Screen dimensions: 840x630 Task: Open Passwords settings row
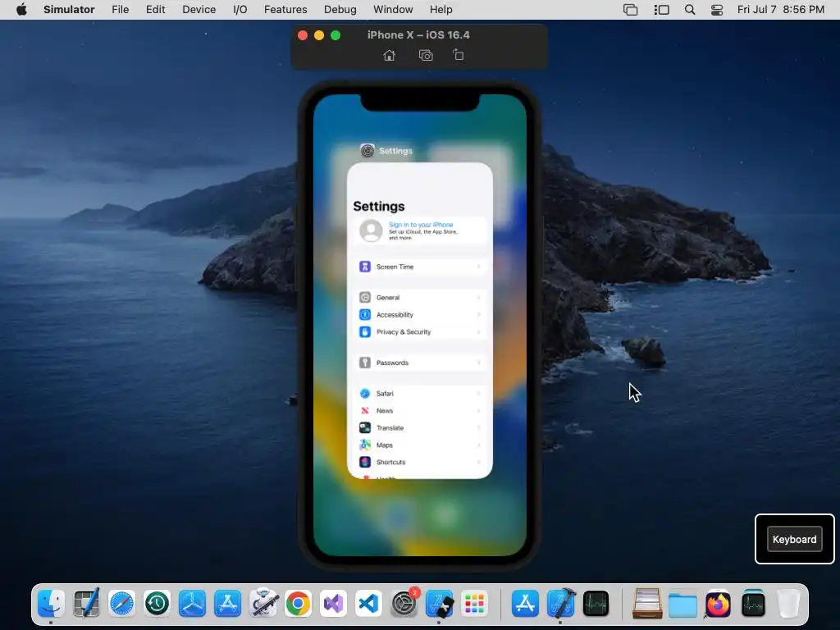pyautogui.click(x=419, y=363)
